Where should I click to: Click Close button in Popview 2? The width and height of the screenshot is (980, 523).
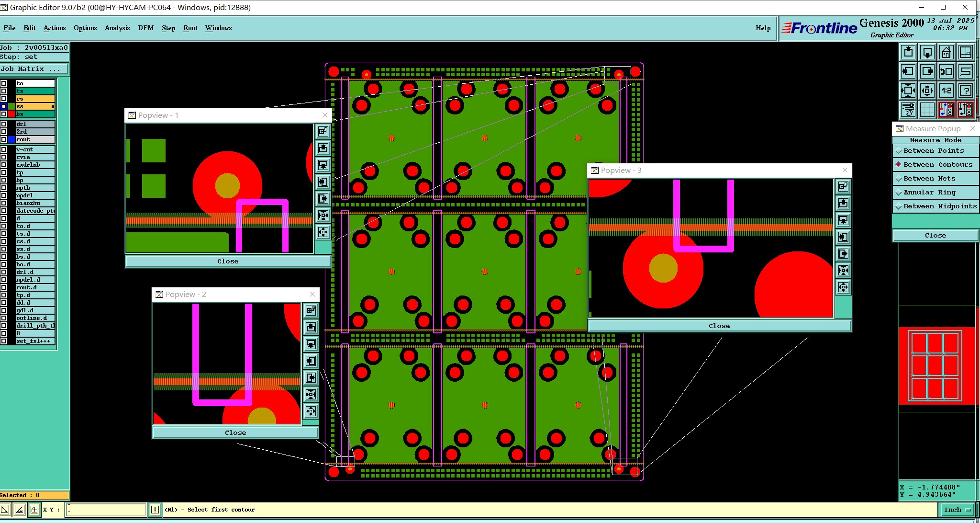point(235,432)
